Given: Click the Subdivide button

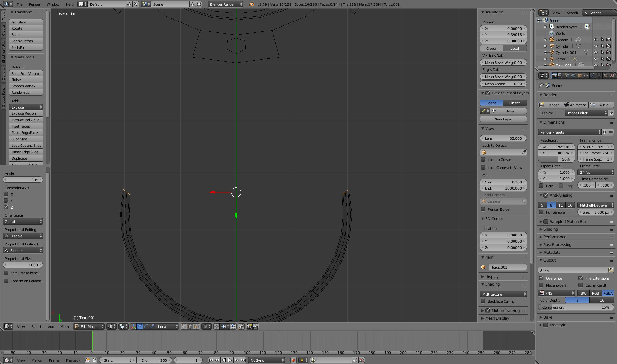Looking at the screenshot, I should (26, 139).
